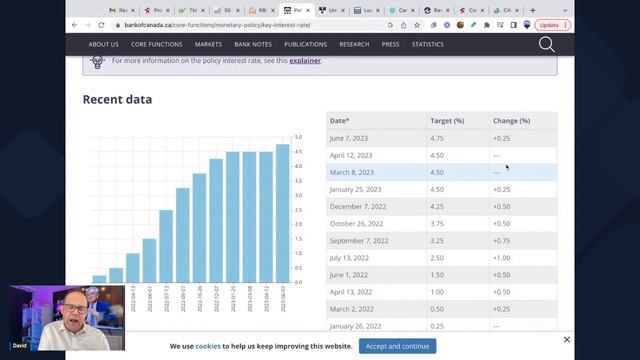Click the +0.75 change value

click(501, 241)
